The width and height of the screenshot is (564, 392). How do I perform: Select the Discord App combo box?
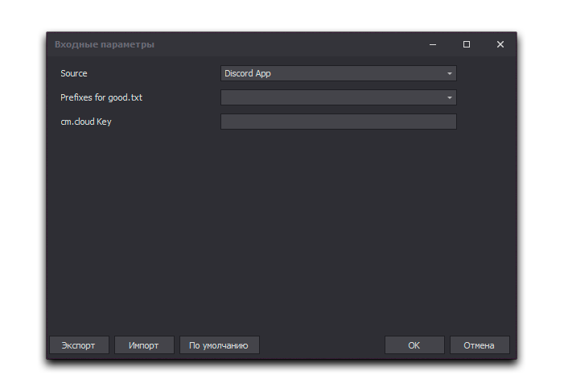tap(330, 74)
